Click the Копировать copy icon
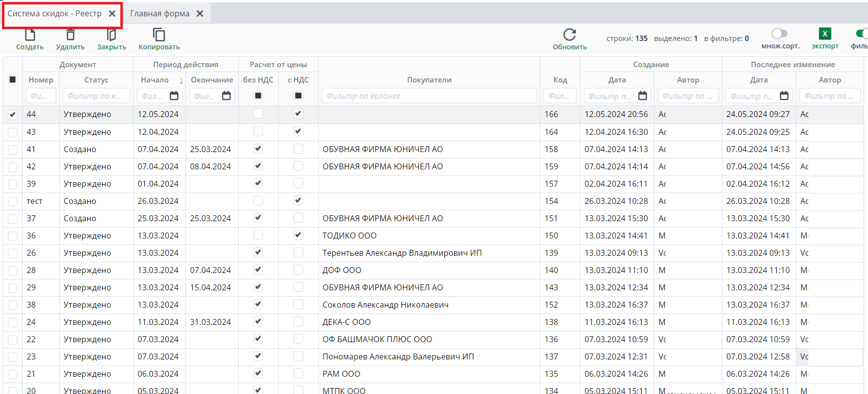The width and height of the screenshot is (868, 394). (x=159, y=35)
